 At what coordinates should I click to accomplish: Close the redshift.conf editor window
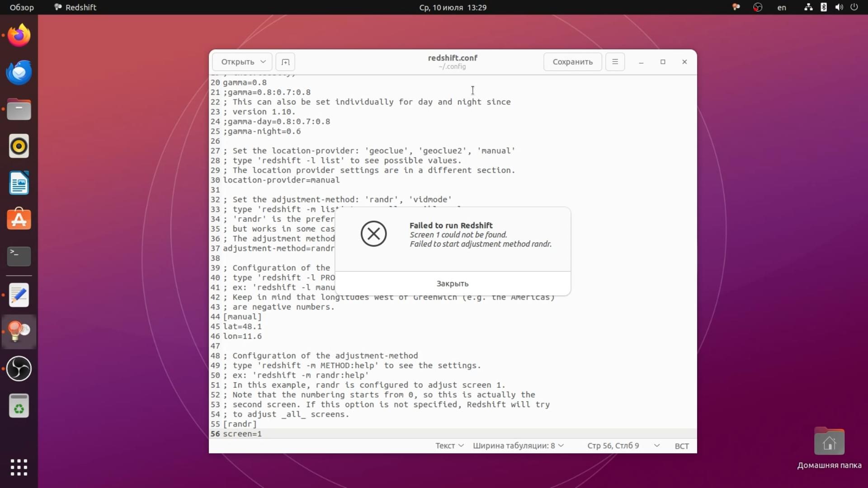(684, 62)
